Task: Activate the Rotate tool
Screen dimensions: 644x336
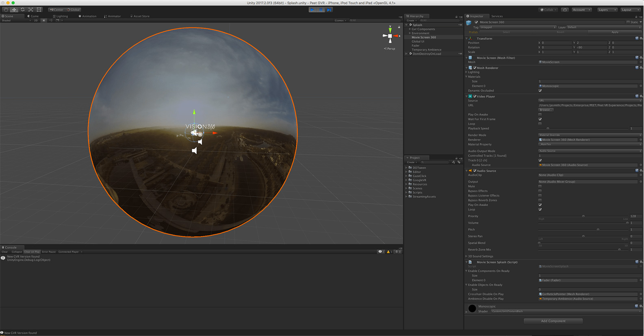Action: pos(22,10)
